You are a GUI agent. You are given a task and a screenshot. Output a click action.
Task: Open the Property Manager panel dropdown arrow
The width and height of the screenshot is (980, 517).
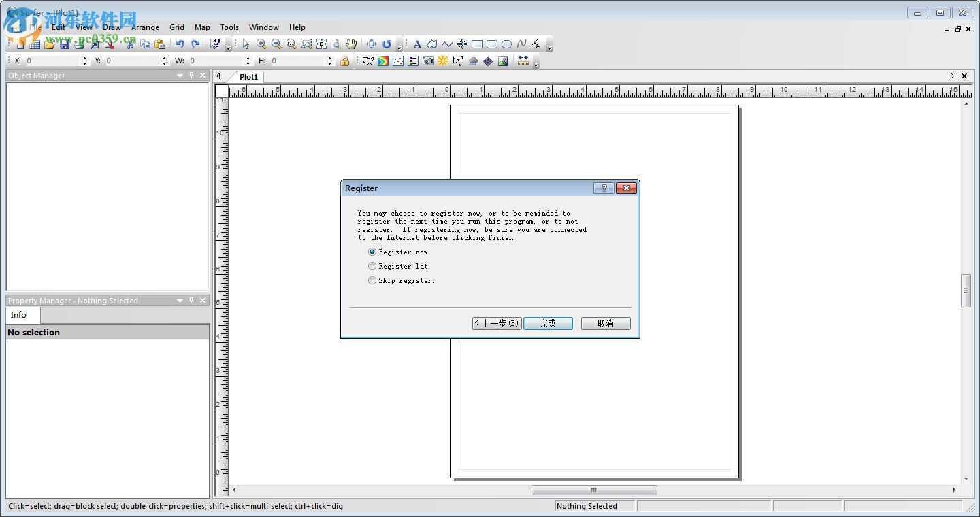click(x=180, y=301)
